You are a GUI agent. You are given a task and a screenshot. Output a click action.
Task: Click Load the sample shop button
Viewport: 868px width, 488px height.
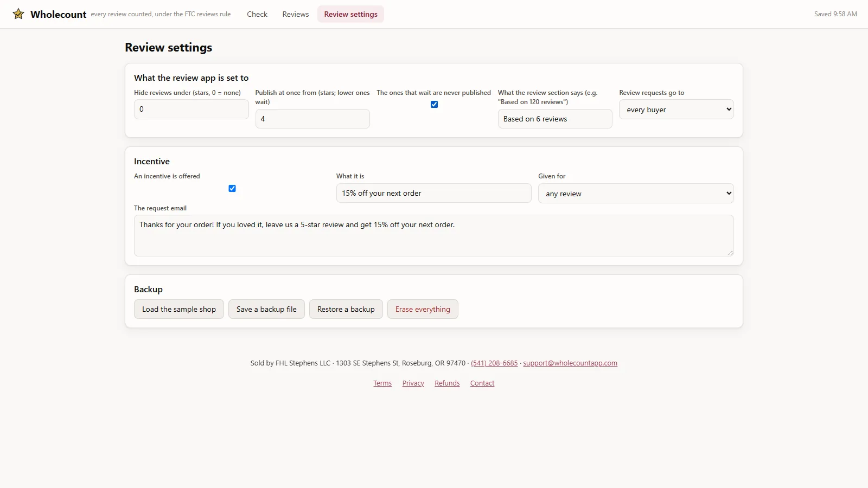(179, 309)
